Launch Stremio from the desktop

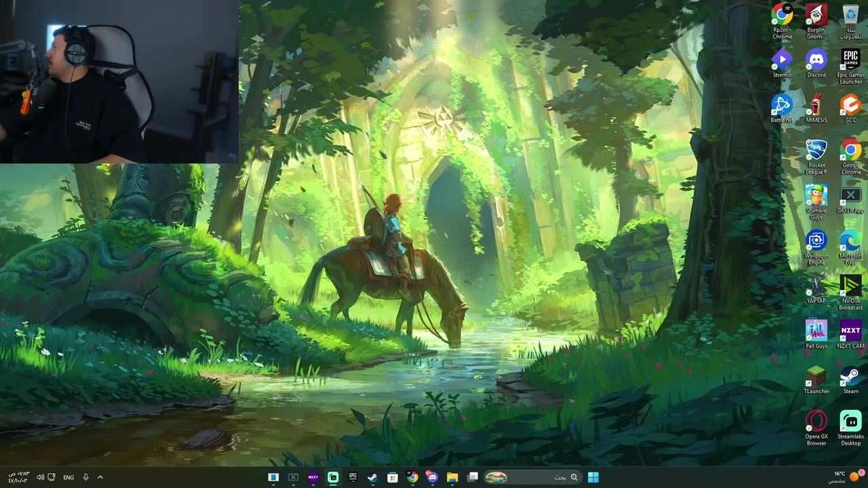[782, 63]
